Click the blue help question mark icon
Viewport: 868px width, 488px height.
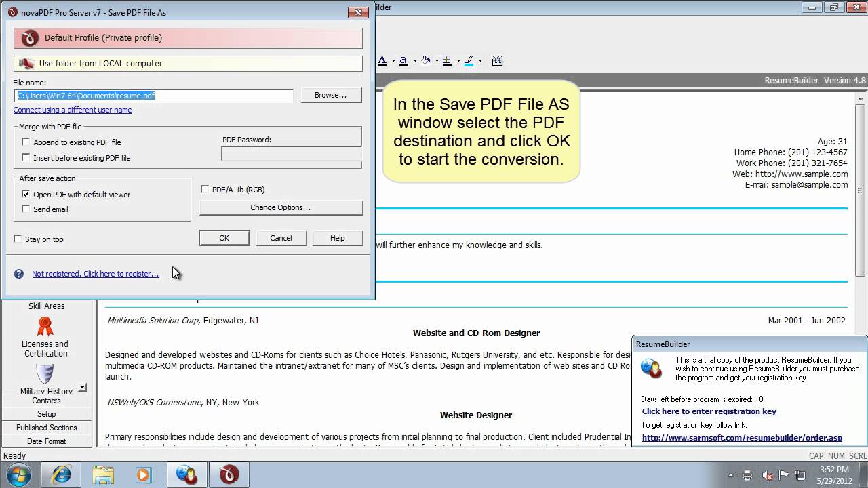[19, 274]
